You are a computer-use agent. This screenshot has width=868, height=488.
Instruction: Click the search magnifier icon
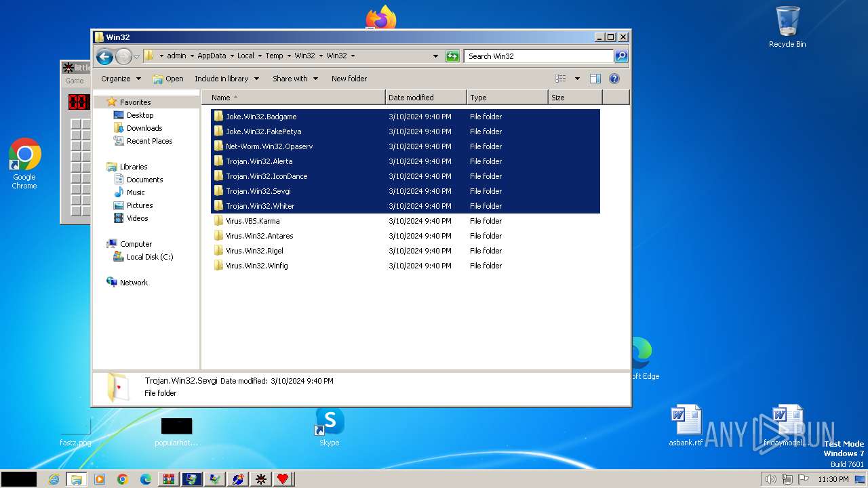click(x=620, y=56)
